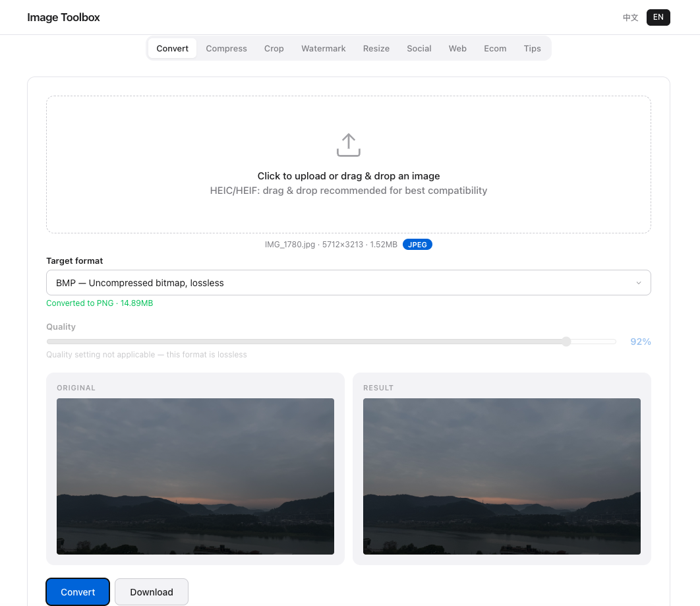Select the Resize tab
Viewport: 700px width, 606px height.
(x=376, y=48)
